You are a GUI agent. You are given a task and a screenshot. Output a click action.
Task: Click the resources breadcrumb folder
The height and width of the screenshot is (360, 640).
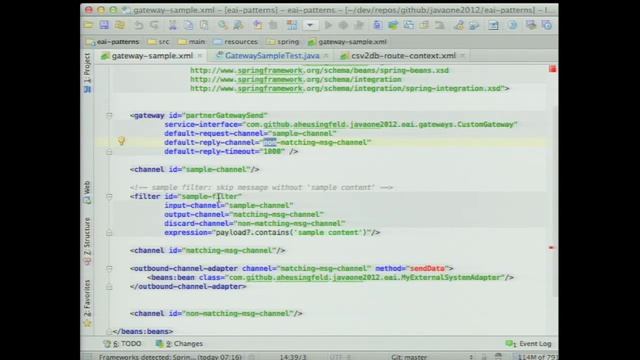pyautogui.click(x=236, y=42)
